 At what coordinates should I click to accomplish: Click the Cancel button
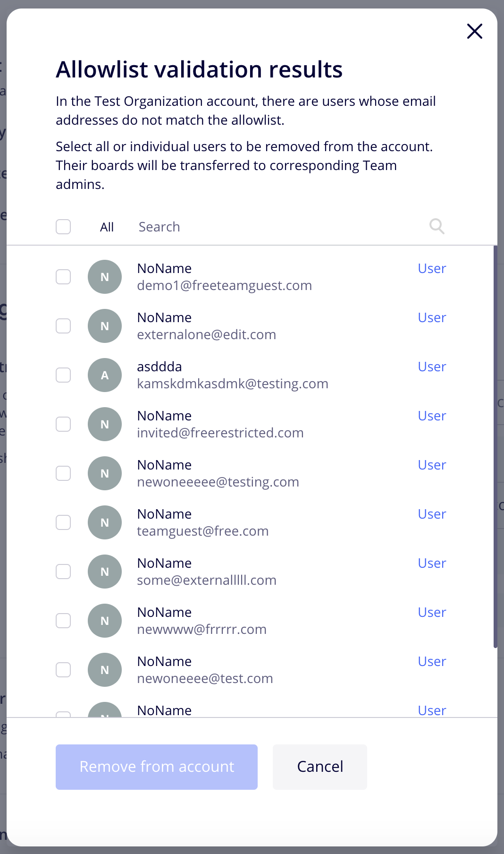click(320, 767)
